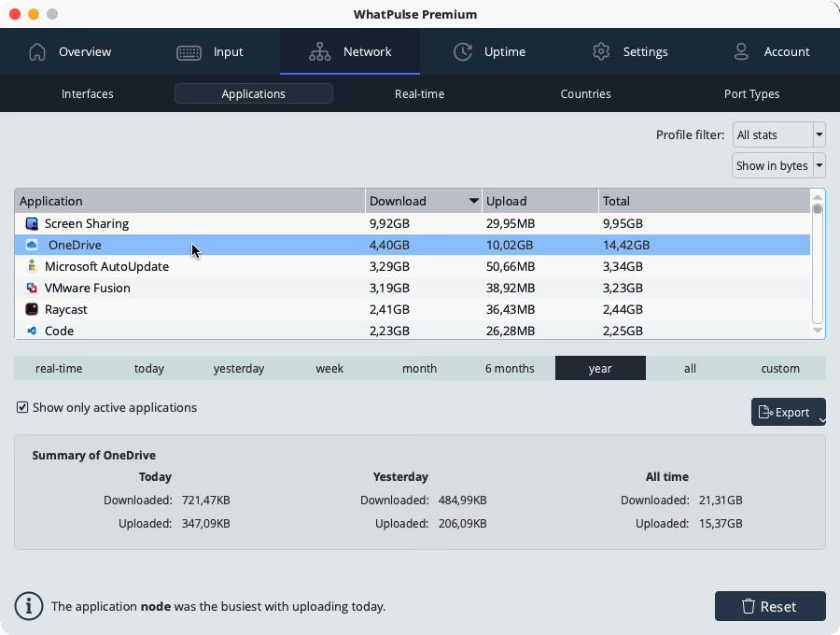The image size is (840, 635).
Task: Click the 206,09KB yesterday uploaded value
Action: [x=462, y=524]
